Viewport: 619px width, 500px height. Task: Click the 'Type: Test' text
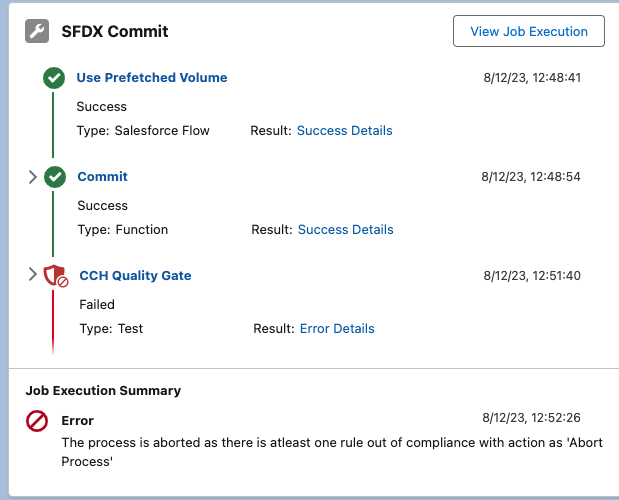pyautogui.click(x=111, y=329)
